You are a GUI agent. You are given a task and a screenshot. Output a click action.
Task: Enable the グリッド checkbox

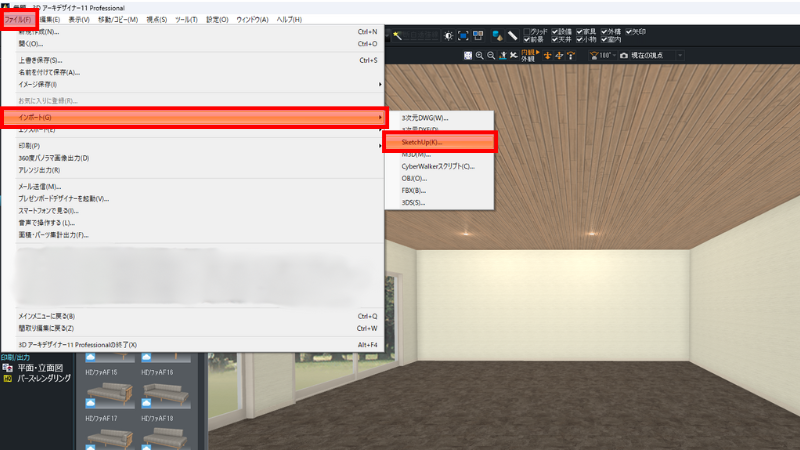(527, 32)
